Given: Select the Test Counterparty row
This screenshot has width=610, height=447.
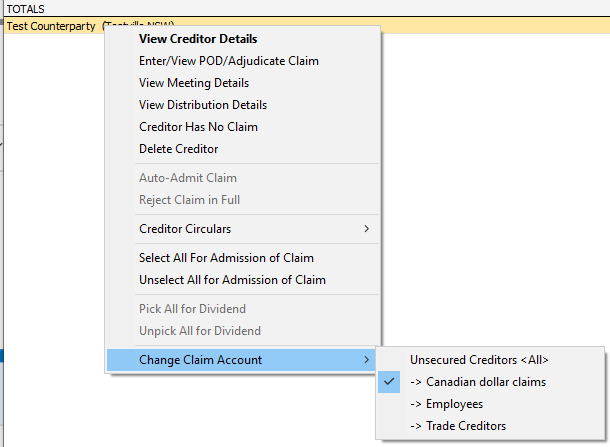Looking at the screenshot, I should tap(50, 26).
